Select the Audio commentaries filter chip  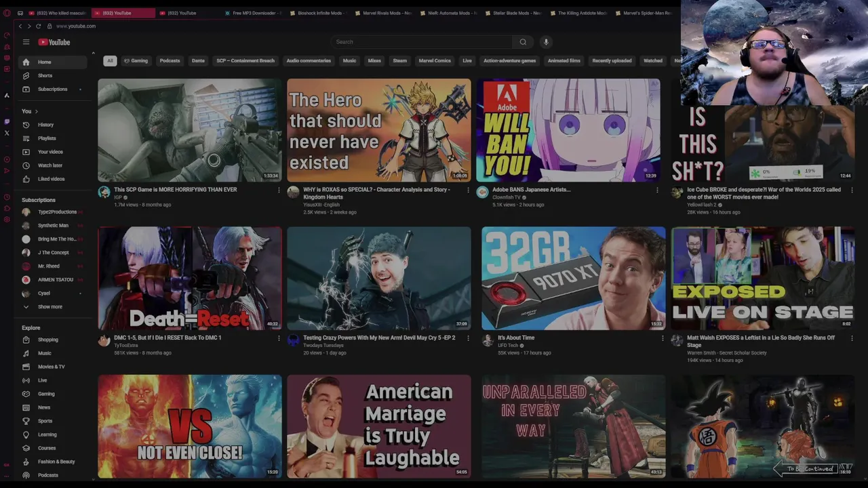[x=309, y=61]
